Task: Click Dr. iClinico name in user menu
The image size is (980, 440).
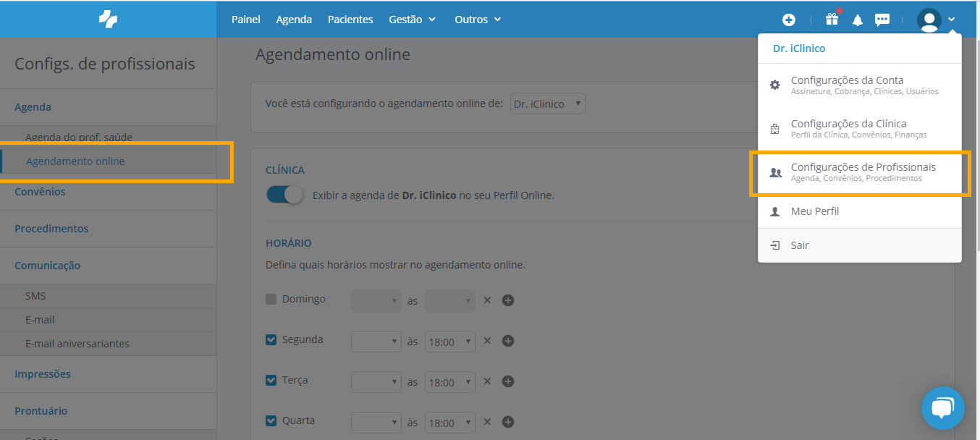Action: [799, 48]
